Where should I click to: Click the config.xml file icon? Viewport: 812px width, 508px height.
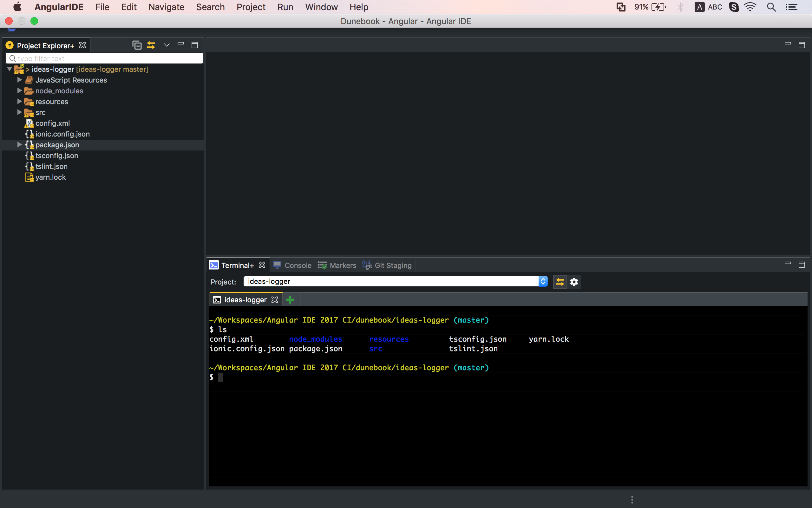click(29, 123)
